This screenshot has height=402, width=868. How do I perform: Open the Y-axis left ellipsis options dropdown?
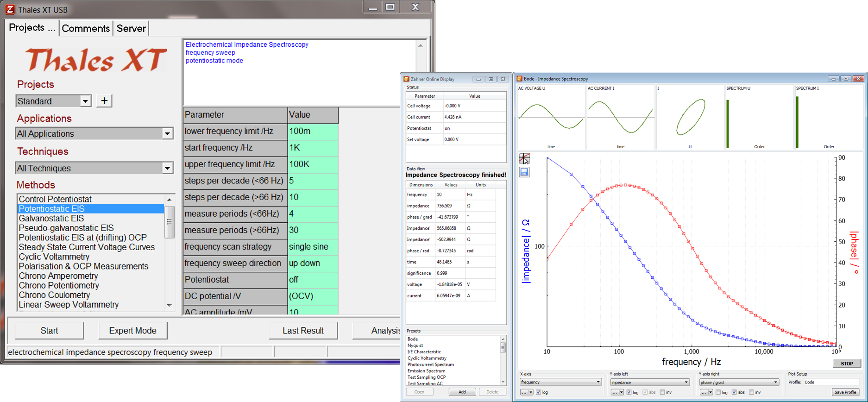[x=617, y=392]
